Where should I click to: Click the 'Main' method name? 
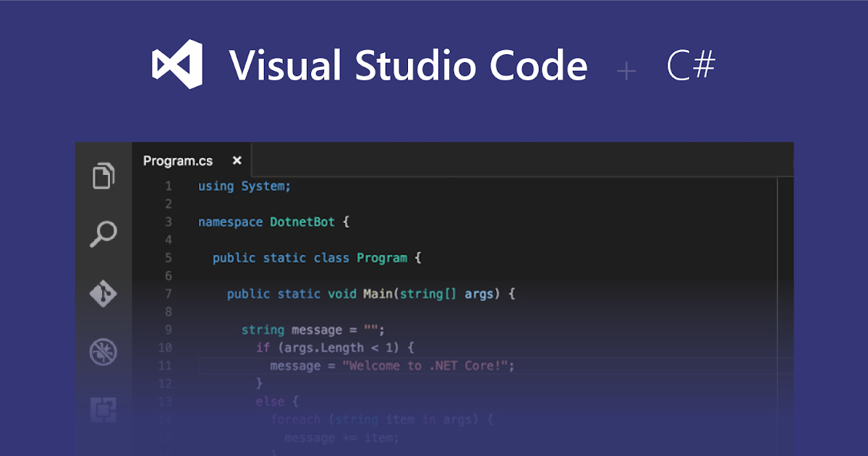tap(378, 294)
